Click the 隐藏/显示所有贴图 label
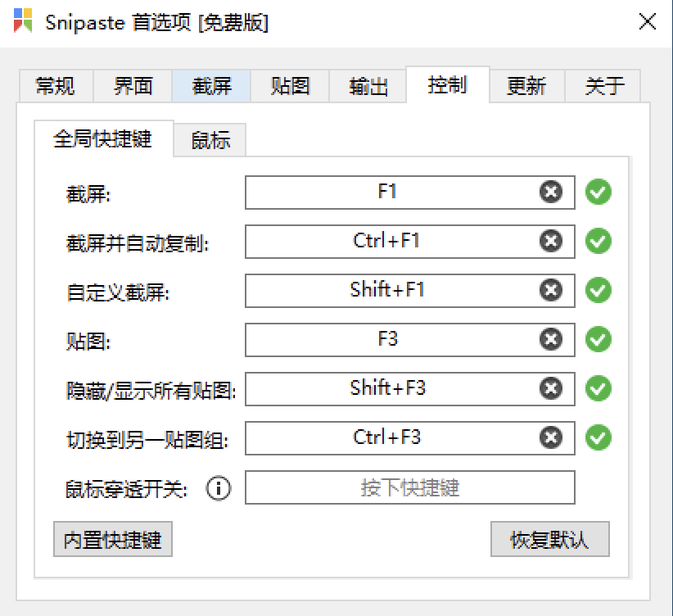673x616 pixels. (x=151, y=391)
